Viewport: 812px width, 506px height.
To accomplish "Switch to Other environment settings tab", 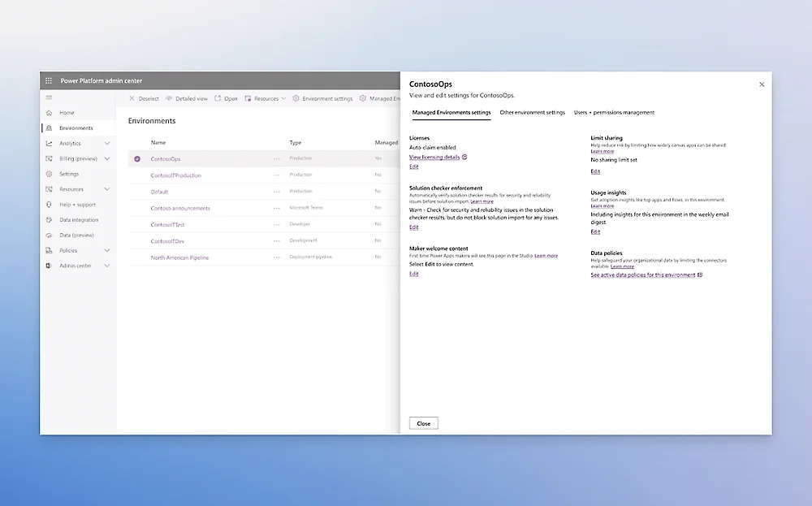I will click(x=532, y=112).
